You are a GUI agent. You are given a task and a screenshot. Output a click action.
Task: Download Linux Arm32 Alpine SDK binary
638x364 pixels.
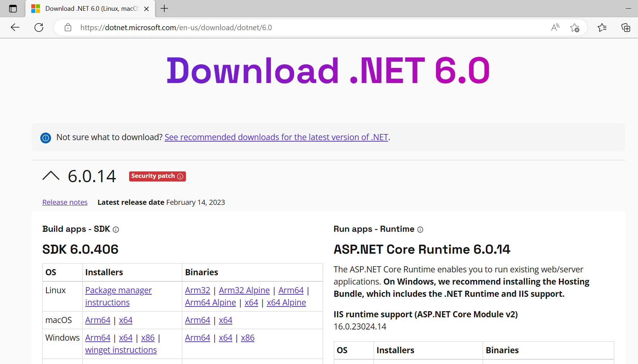tap(244, 290)
